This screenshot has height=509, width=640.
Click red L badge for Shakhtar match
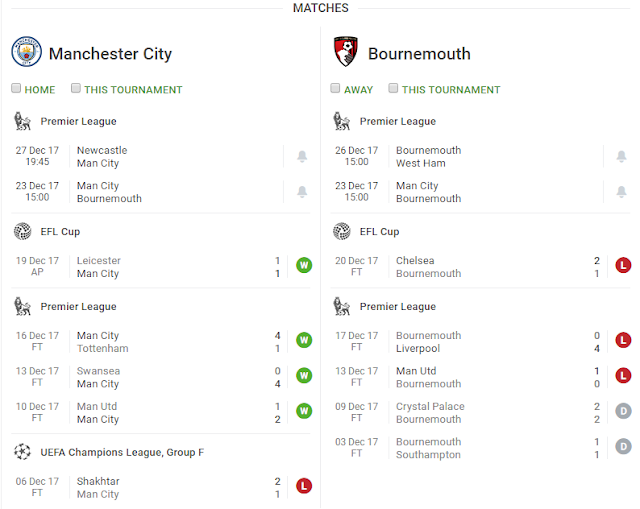(x=304, y=487)
